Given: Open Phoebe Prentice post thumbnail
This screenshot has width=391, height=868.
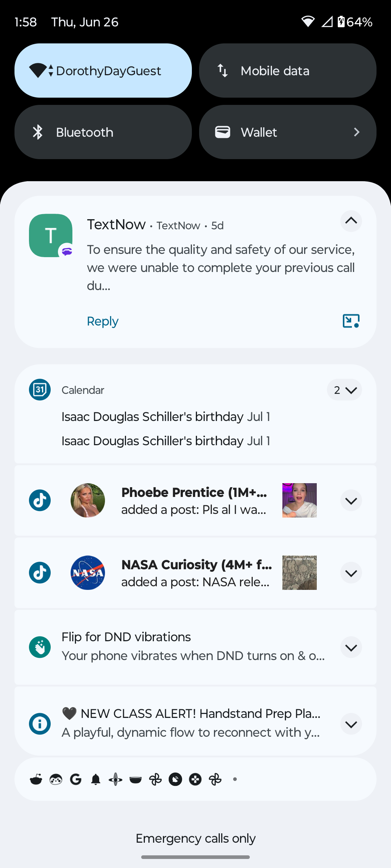Looking at the screenshot, I should [299, 501].
